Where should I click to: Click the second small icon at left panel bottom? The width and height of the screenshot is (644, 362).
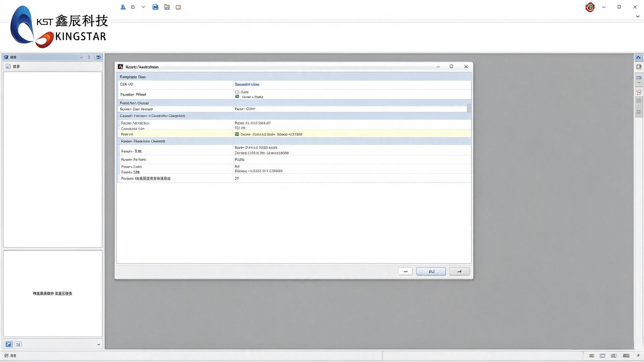[x=18, y=344]
